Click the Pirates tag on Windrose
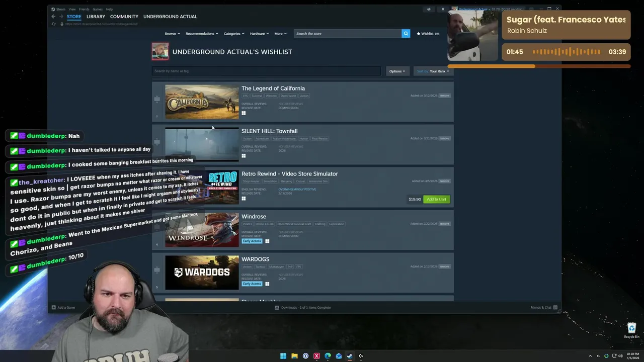644x362 pixels. click(247, 224)
